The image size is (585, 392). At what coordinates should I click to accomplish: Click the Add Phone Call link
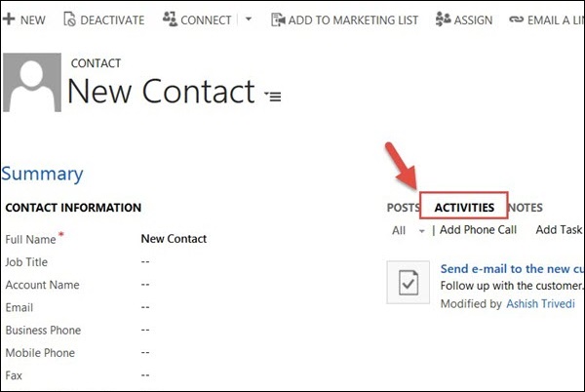tap(478, 230)
